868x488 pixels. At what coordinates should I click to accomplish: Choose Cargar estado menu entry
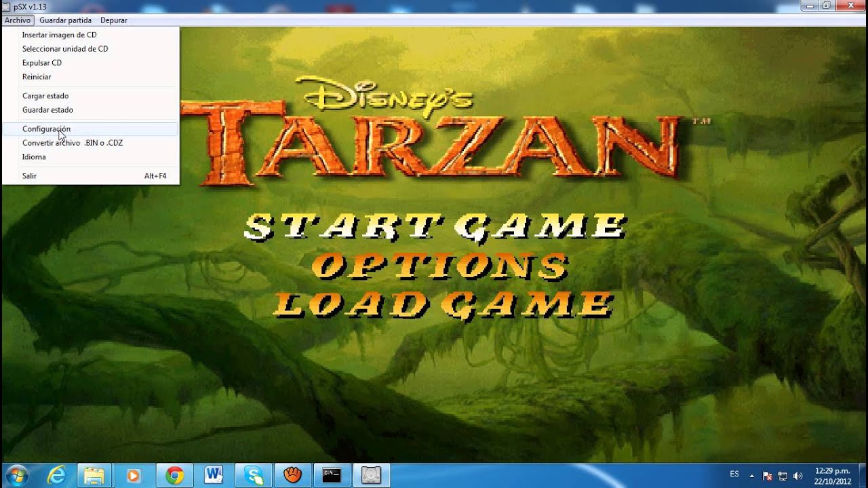90,96
